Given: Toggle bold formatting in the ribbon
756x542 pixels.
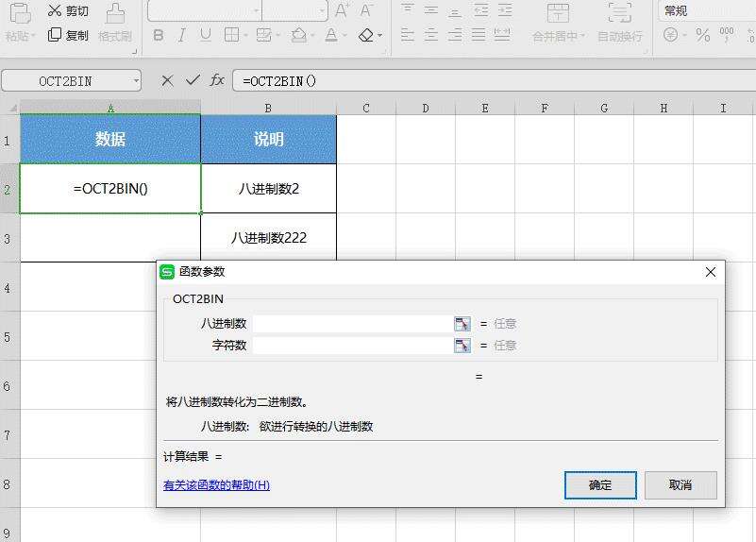Looking at the screenshot, I should click(x=158, y=35).
